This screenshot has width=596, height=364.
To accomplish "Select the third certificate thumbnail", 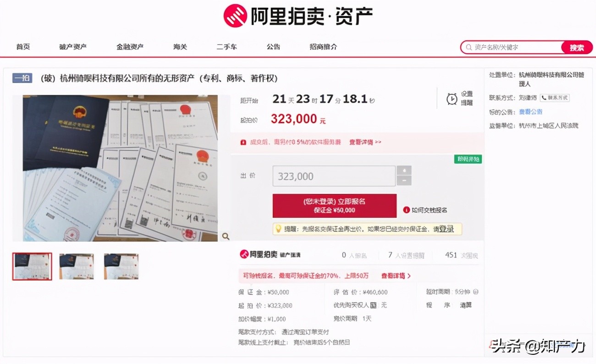I will (121, 266).
